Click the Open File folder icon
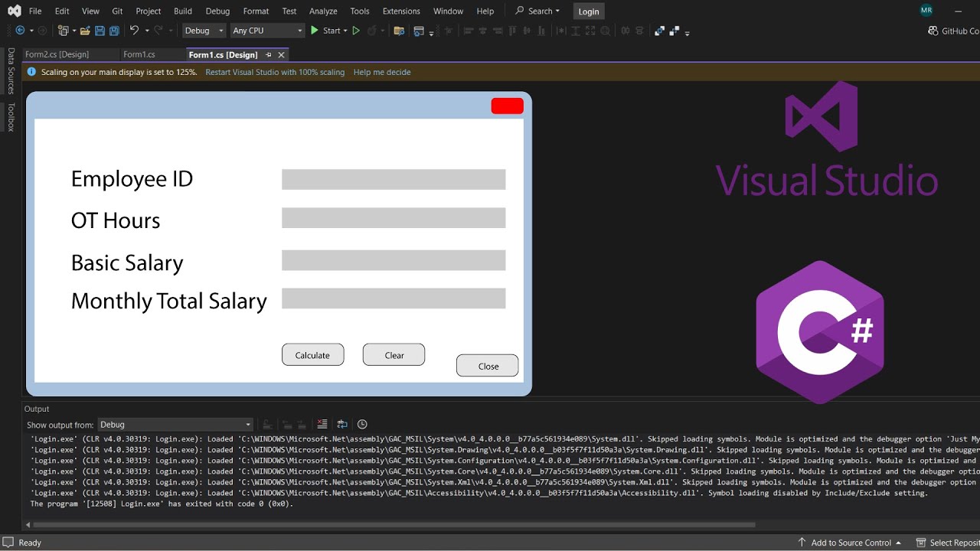The width and height of the screenshot is (980, 551). 86,31
